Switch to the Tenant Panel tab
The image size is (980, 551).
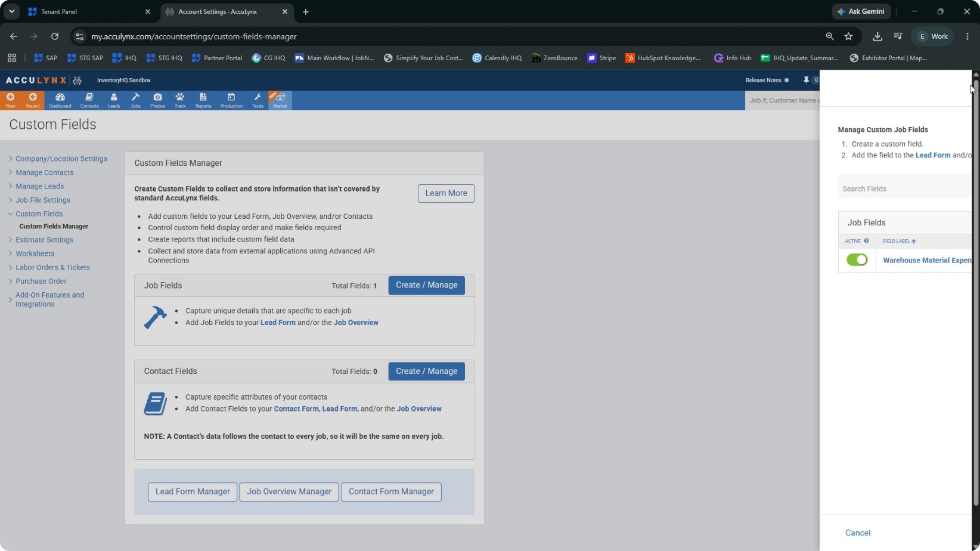(89, 11)
